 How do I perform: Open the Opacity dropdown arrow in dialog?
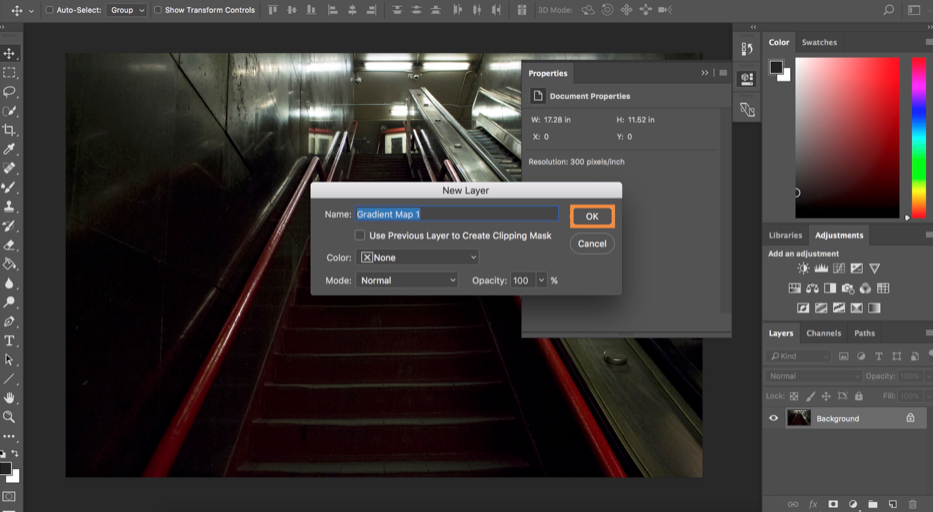[x=541, y=280]
